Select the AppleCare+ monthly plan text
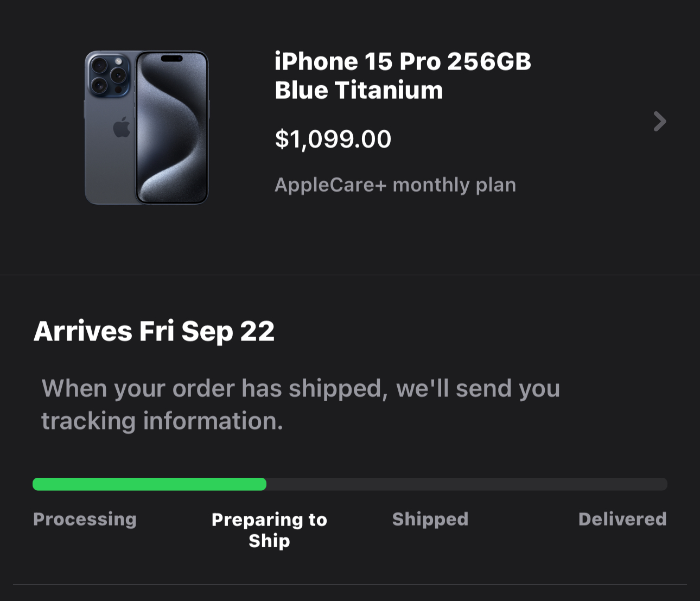 [395, 185]
